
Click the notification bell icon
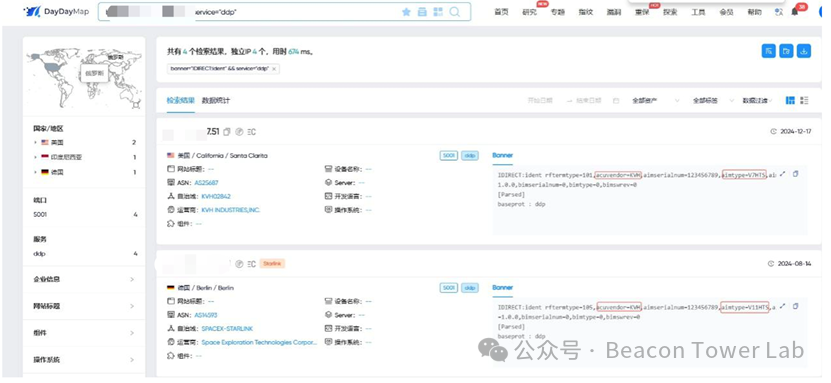click(794, 12)
